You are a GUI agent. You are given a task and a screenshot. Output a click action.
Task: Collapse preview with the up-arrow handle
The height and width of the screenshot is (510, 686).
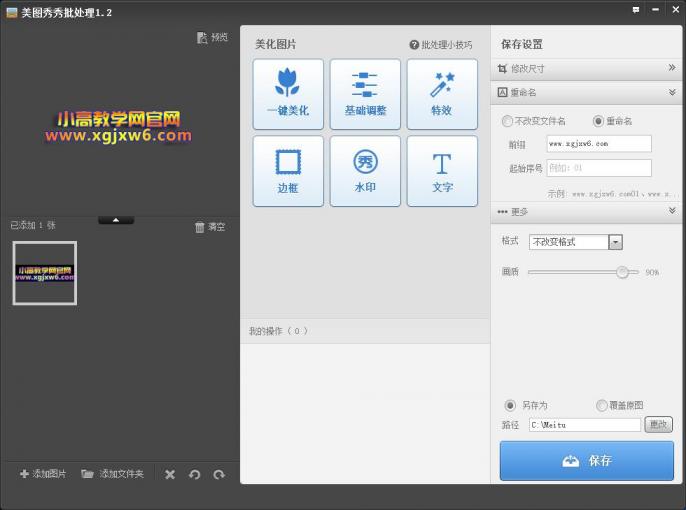click(x=116, y=220)
